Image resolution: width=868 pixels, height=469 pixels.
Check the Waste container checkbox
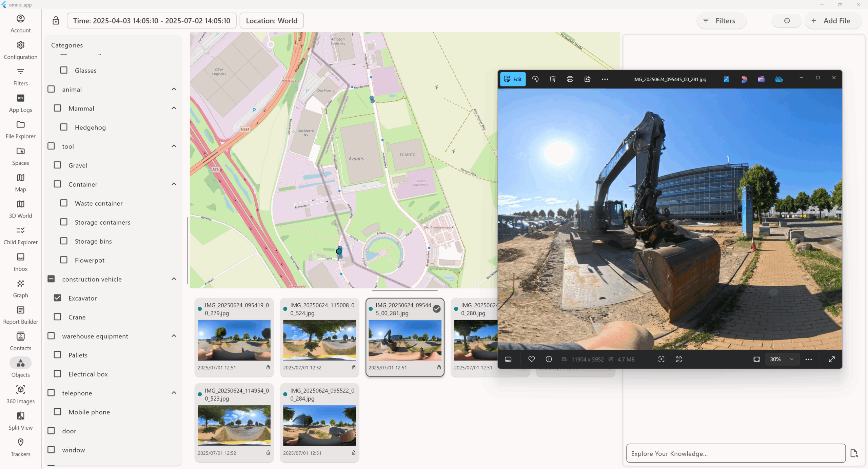64,203
